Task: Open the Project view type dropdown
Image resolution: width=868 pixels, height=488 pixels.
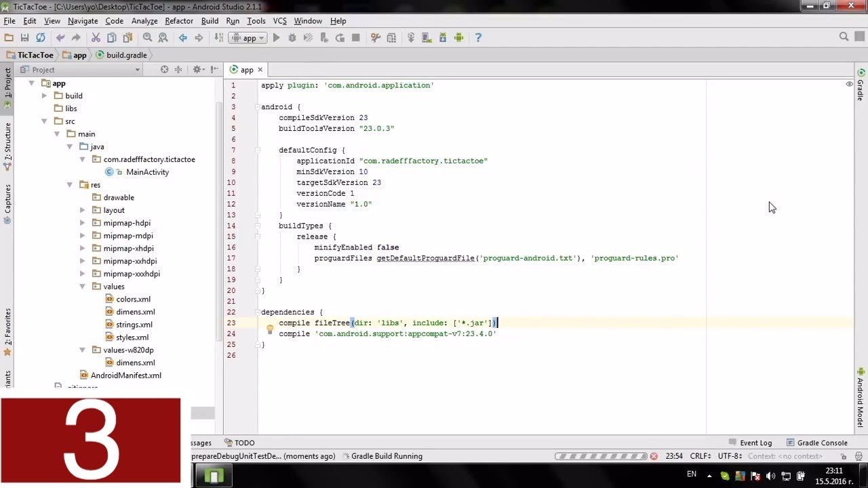Action: pyautogui.click(x=81, y=70)
